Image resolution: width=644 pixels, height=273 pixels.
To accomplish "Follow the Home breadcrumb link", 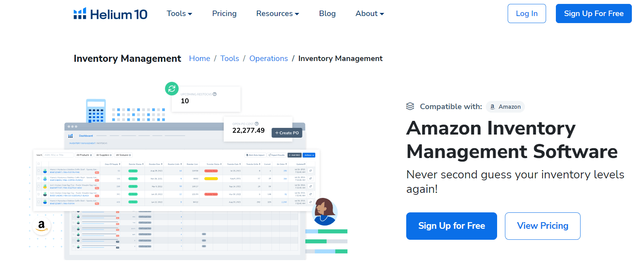I will [200, 58].
